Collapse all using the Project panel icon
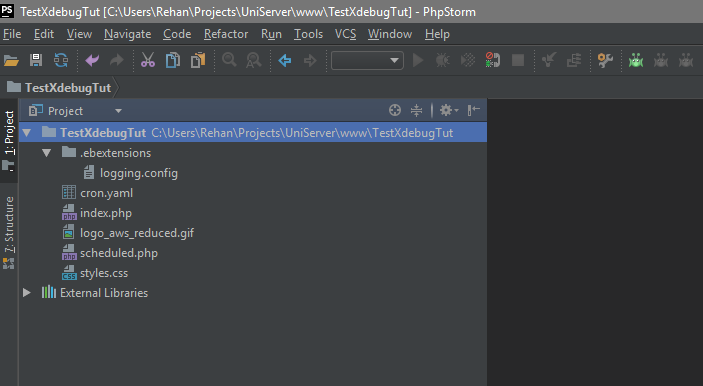 pyautogui.click(x=417, y=110)
